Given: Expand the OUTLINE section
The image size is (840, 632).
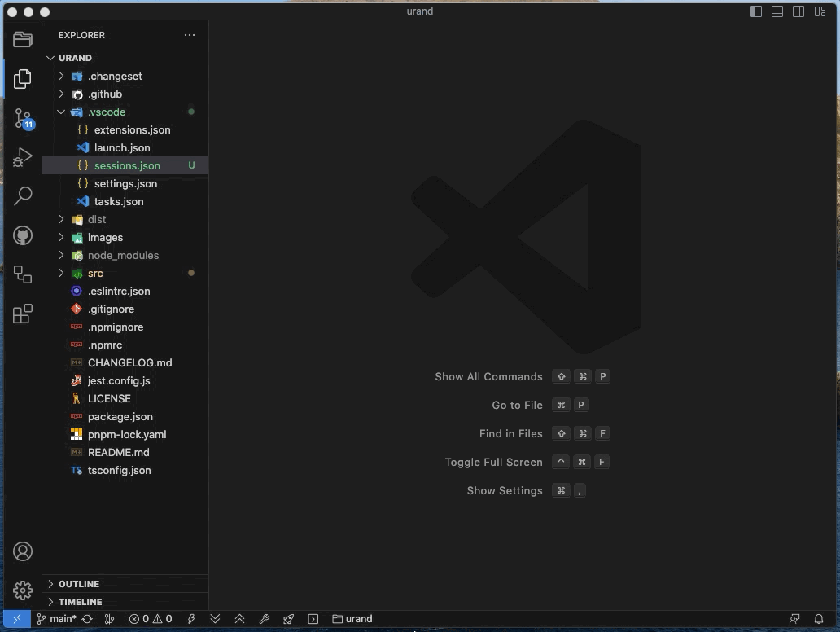Looking at the screenshot, I should [125, 584].
